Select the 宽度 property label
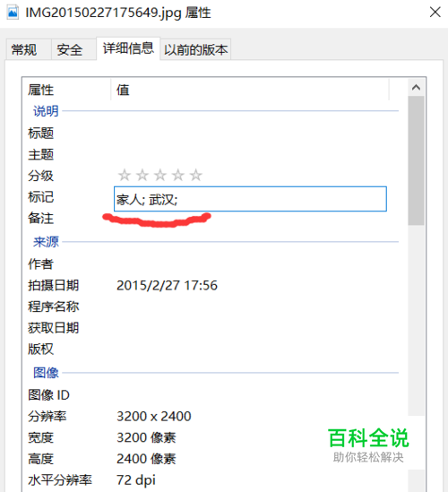448x492 pixels. coord(41,437)
